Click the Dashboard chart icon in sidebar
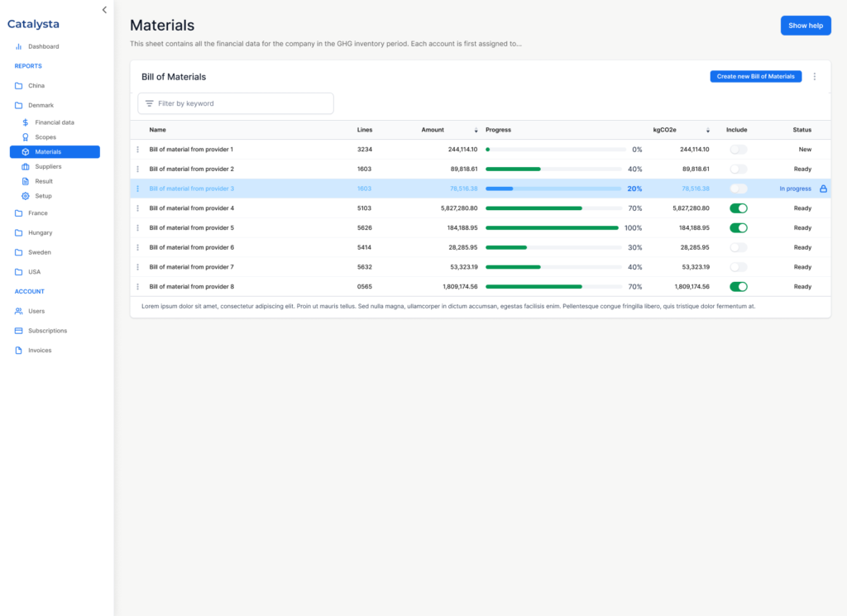The height and width of the screenshot is (616, 847). point(18,46)
